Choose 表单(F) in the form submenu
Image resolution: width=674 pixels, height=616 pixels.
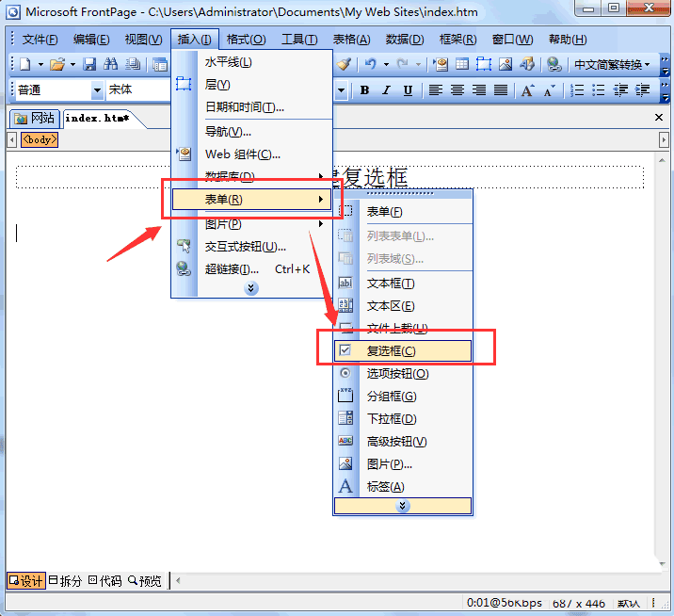click(403, 211)
